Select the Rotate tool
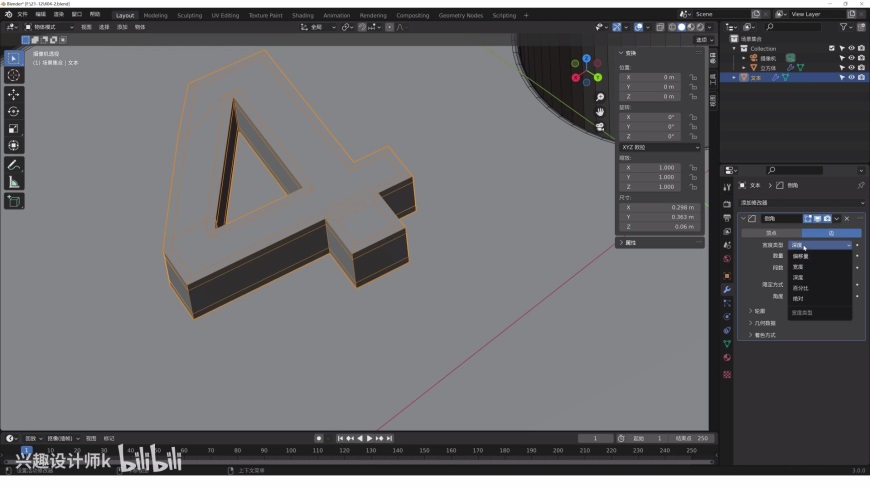Image resolution: width=870 pixels, height=489 pixels. pyautogui.click(x=14, y=112)
